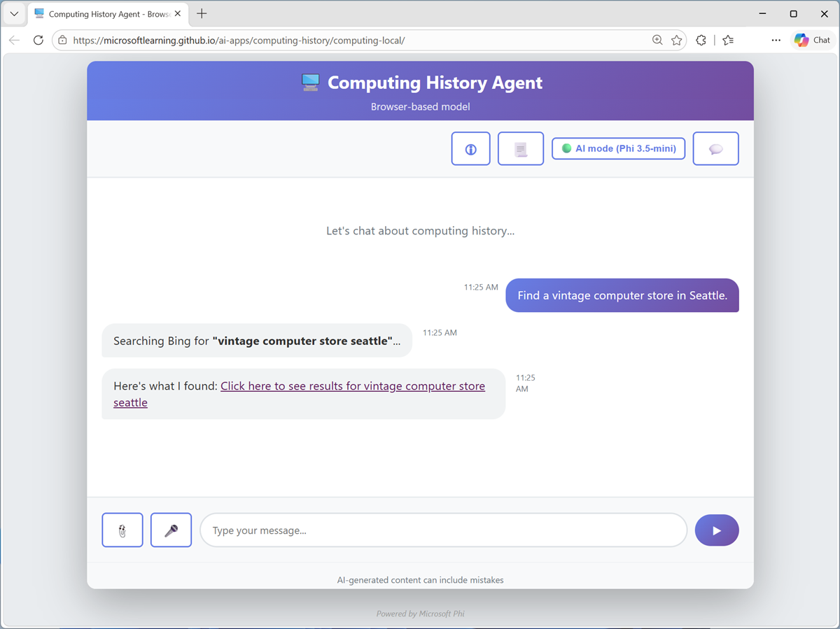The height and width of the screenshot is (629, 840).
Task: View site information lock icon in address bar
Action: pyautogui.click(x=62, y=41)
